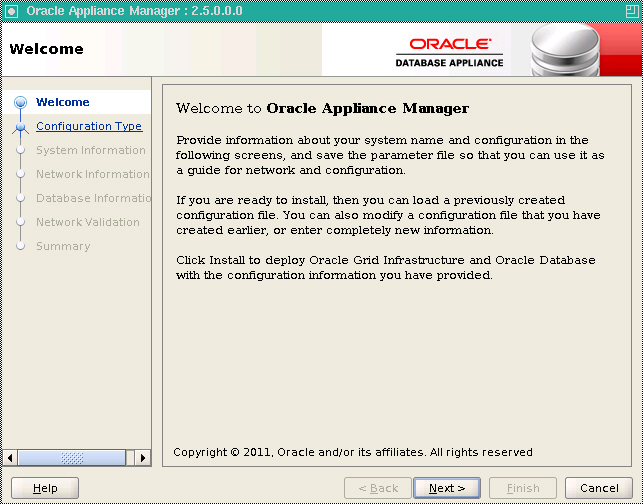This screenshot has height=504, width=643.
Task: Click left arrow of sidebar scrollbar
Action: point(10,457)
